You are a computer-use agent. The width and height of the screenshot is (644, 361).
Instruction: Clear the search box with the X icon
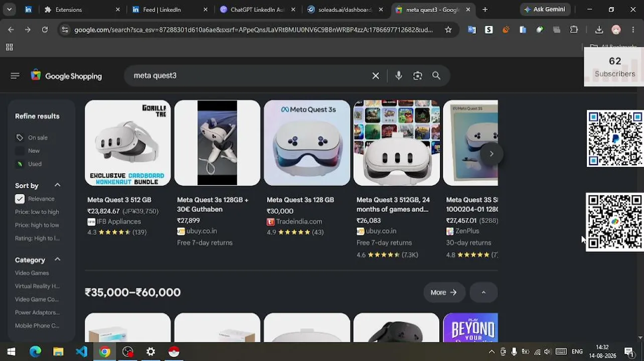coord(376,76)
